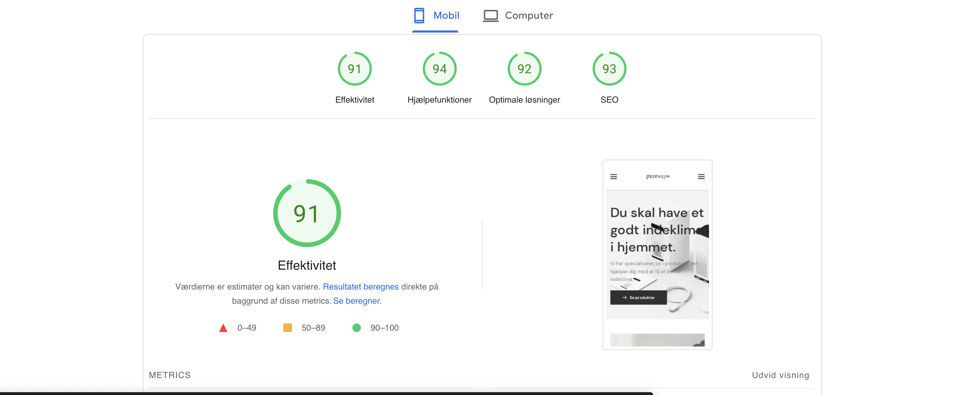Click the 94 Hjælpefunktioner score gauge
Viewport: 980px width, 395px height.
pyautogui.click(x=439, y=69)
